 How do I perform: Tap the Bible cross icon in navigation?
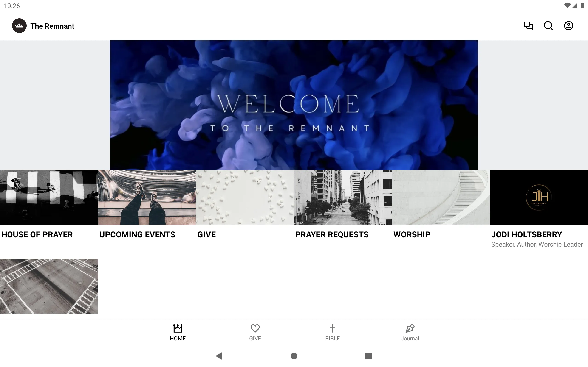point(332,328)
